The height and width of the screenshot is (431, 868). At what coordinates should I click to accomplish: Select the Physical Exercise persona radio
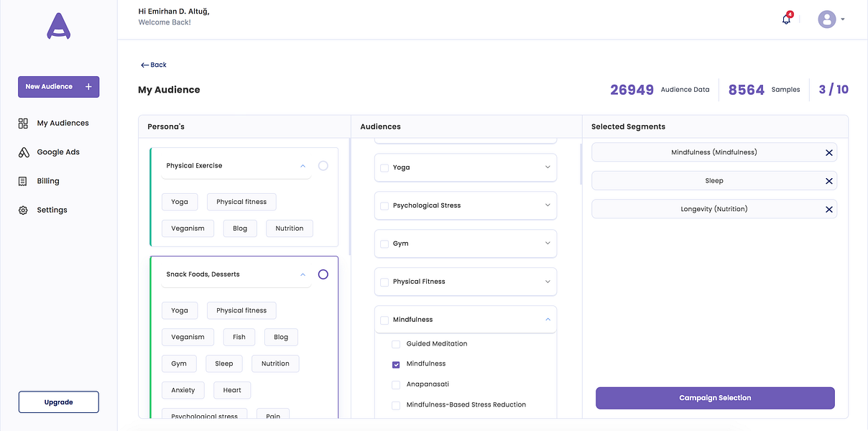[x=323, y=166]
